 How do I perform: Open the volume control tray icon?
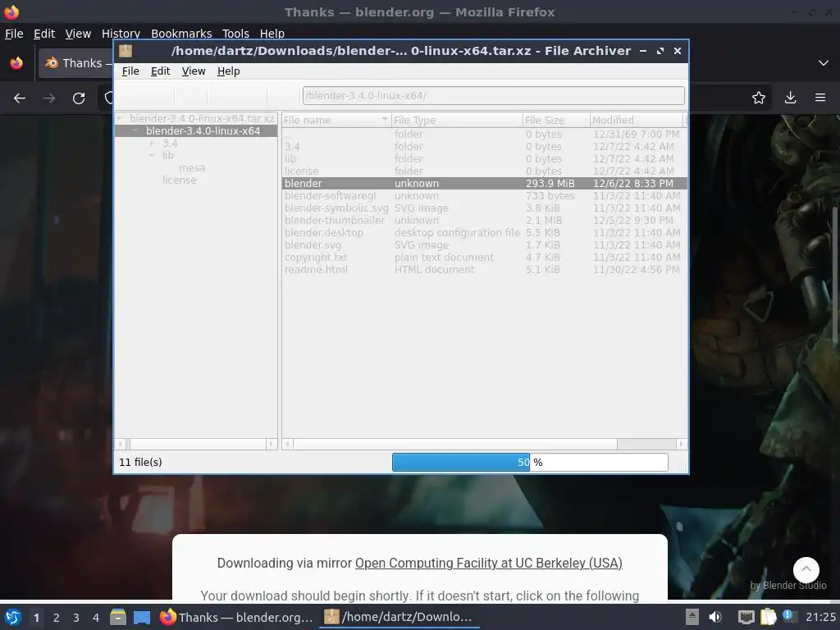714,617
